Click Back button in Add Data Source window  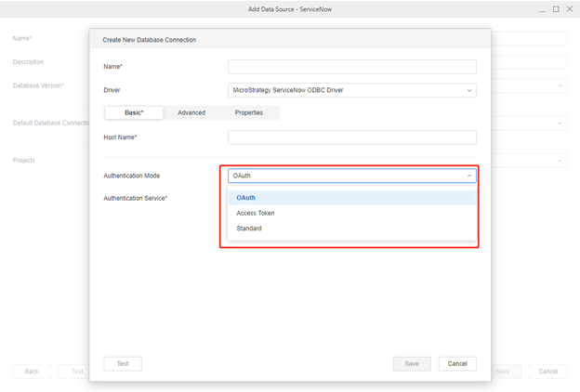32,372
